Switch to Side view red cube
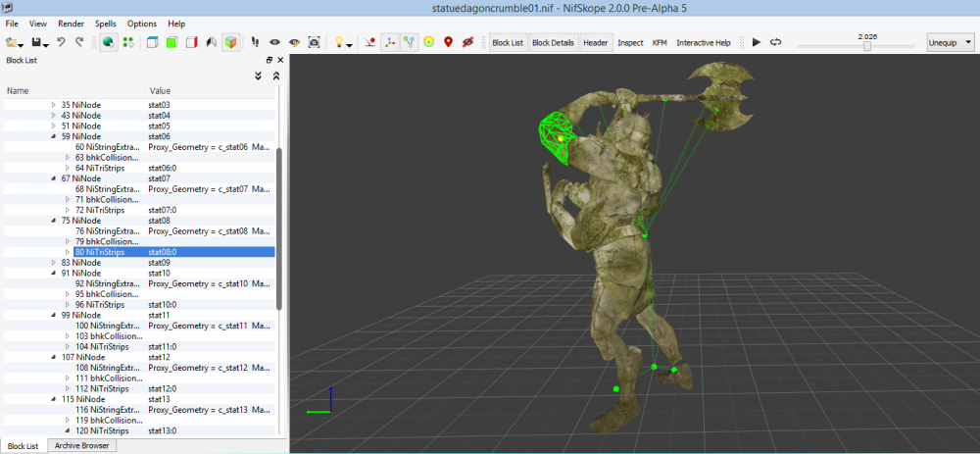980x454 pixels. point(192,42)
